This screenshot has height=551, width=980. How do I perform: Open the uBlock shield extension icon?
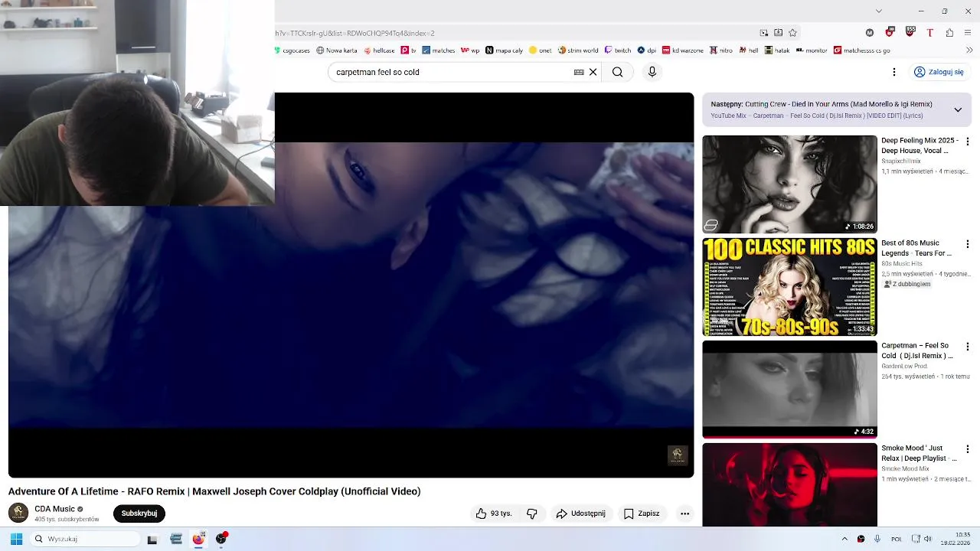[x=890, y=33]
